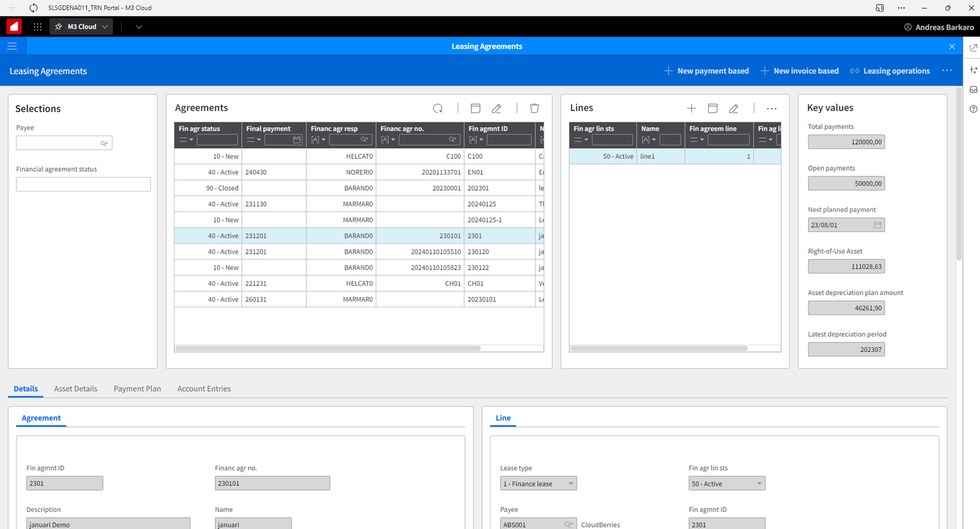Open the Asset Details tab
Image resolution: width=980 pixels, height=529 pixels.
[x=75, y=388]
